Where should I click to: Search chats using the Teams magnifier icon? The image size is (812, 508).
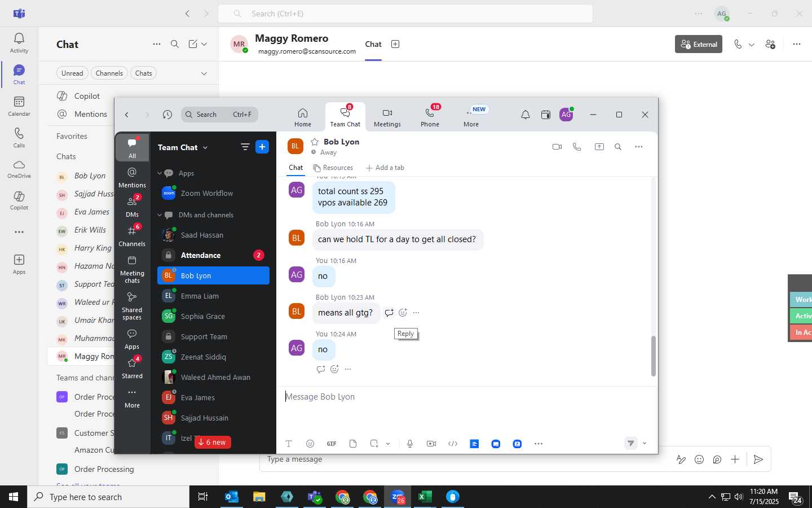point(175,44)
